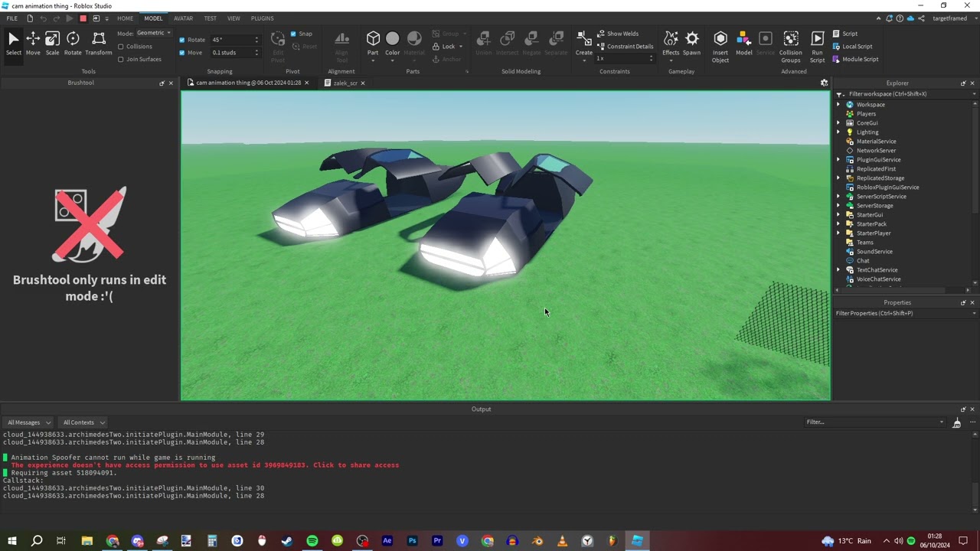Open the All Messages filter dropdown
The image size is (980, 551).
coord(28,422)
